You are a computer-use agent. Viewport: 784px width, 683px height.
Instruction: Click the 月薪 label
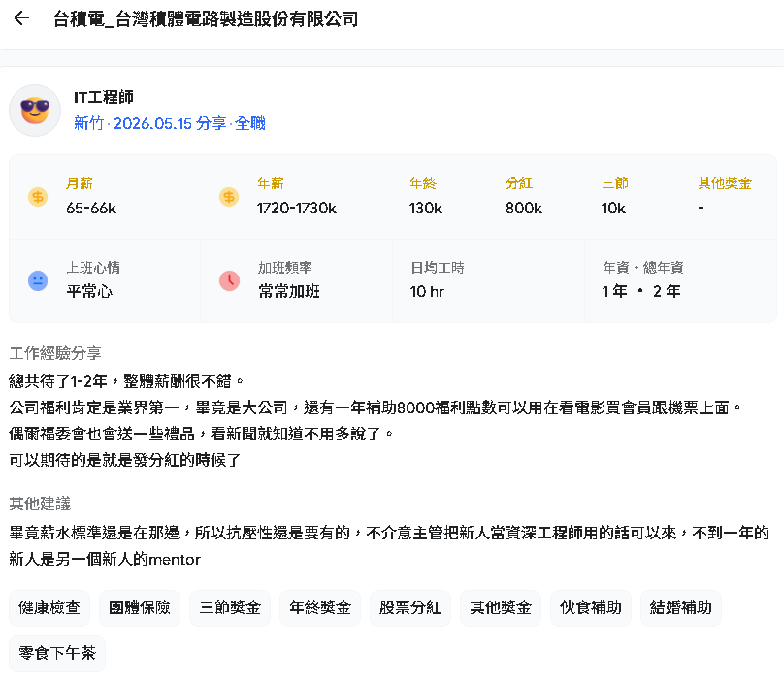[79, 183]
